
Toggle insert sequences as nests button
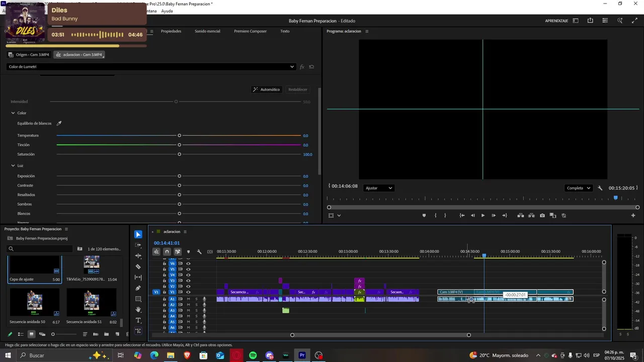coord(156,252)
